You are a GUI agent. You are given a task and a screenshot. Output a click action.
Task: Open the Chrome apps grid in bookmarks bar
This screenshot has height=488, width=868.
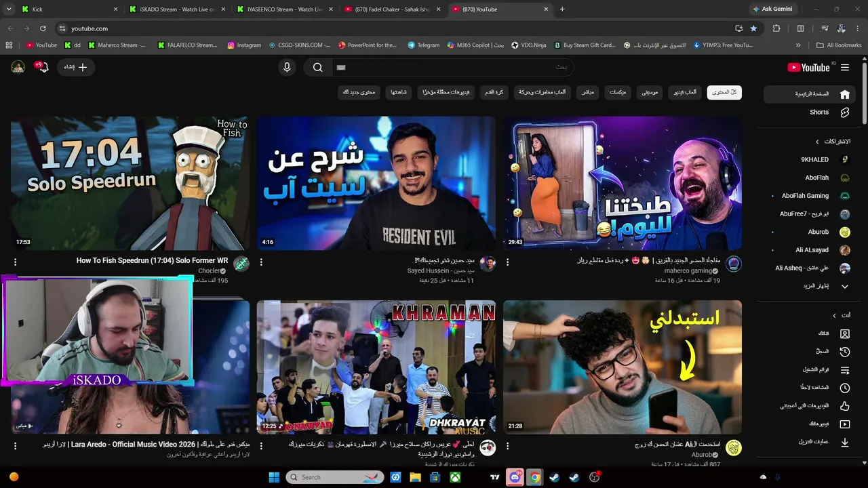[x=9, y=45]
